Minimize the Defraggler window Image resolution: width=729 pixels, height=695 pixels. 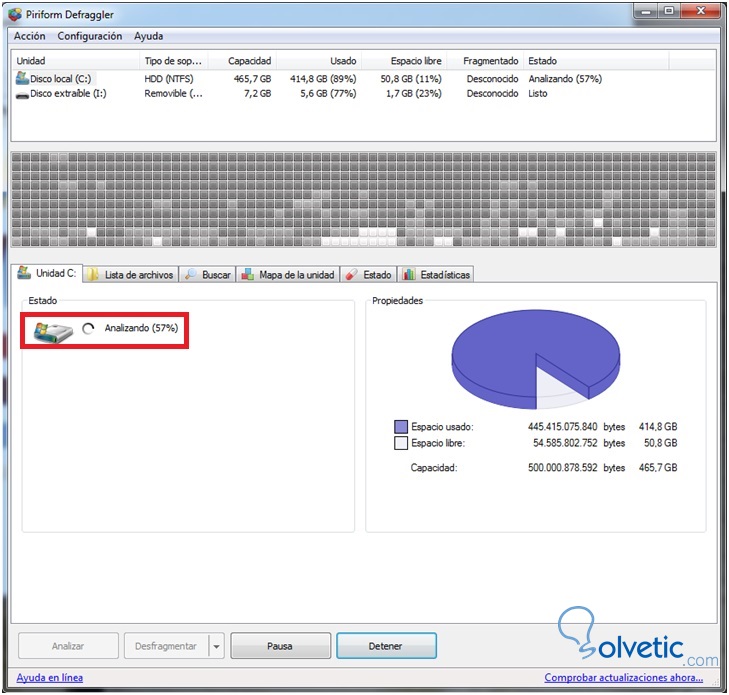(645, 12)
